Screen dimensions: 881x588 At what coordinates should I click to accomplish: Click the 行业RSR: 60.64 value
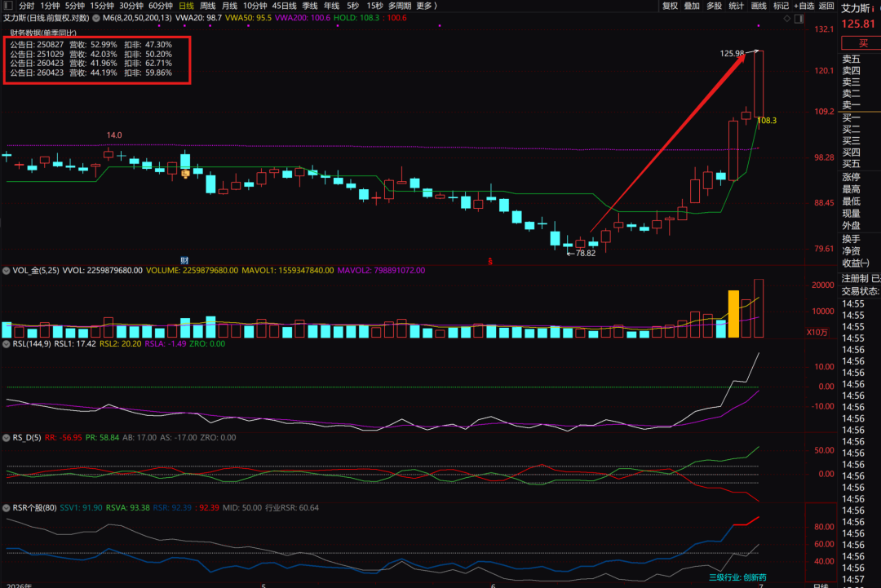click(291, 508)
